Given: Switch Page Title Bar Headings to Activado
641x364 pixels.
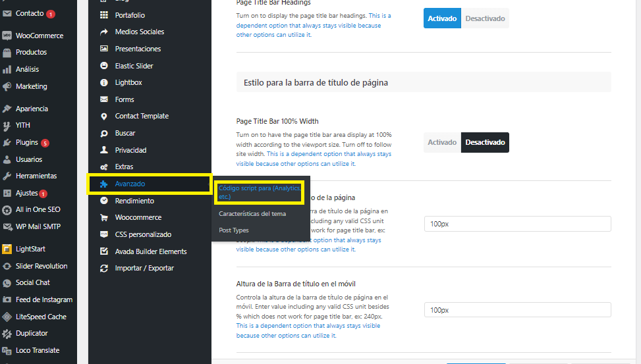Looking at the screenshot, I should click(442, 18).
